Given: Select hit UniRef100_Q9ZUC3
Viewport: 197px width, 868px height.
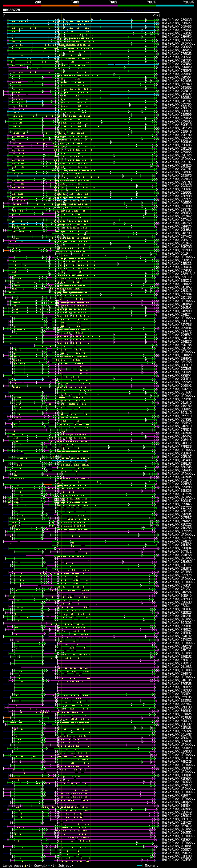Looking at the screenshot, I should click(177, 179).
